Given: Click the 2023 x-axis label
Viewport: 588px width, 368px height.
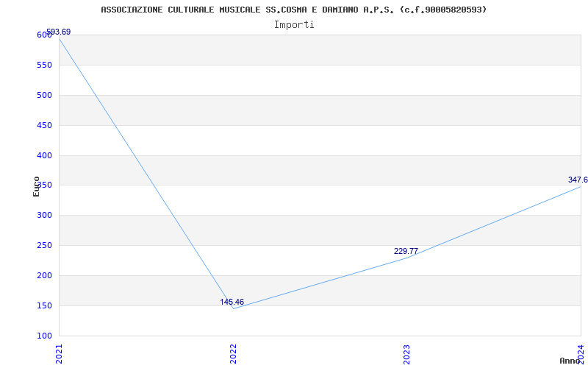Looking at the screenshot, I should 407,354.
